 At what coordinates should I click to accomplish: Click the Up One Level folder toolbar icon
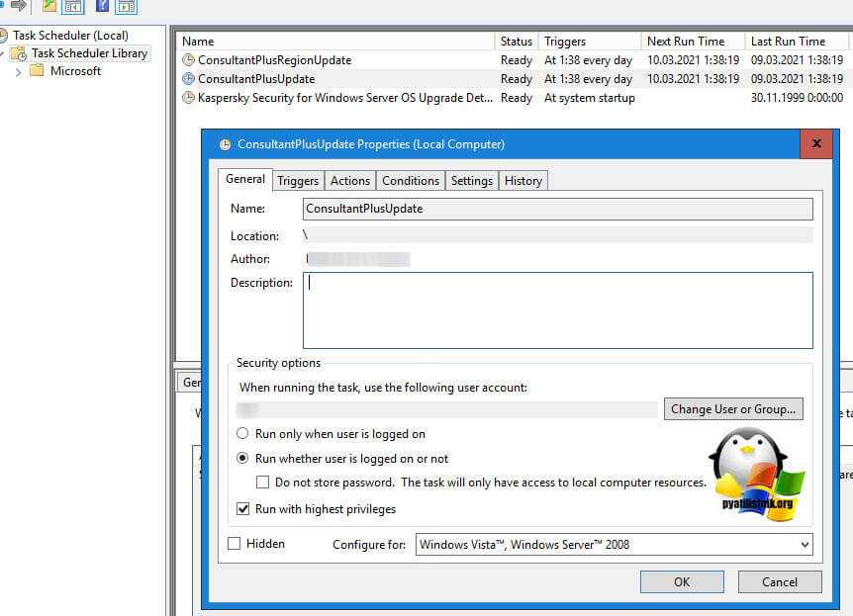pos(49,6)
